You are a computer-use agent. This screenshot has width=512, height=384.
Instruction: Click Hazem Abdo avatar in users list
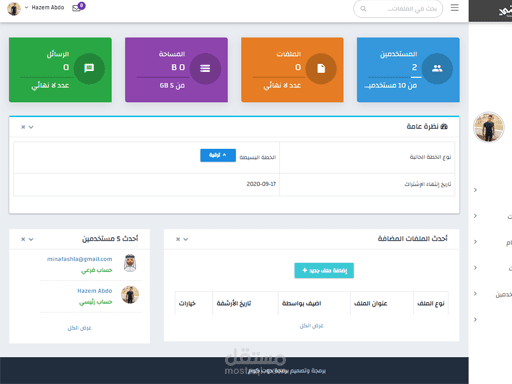pos(130,295)
